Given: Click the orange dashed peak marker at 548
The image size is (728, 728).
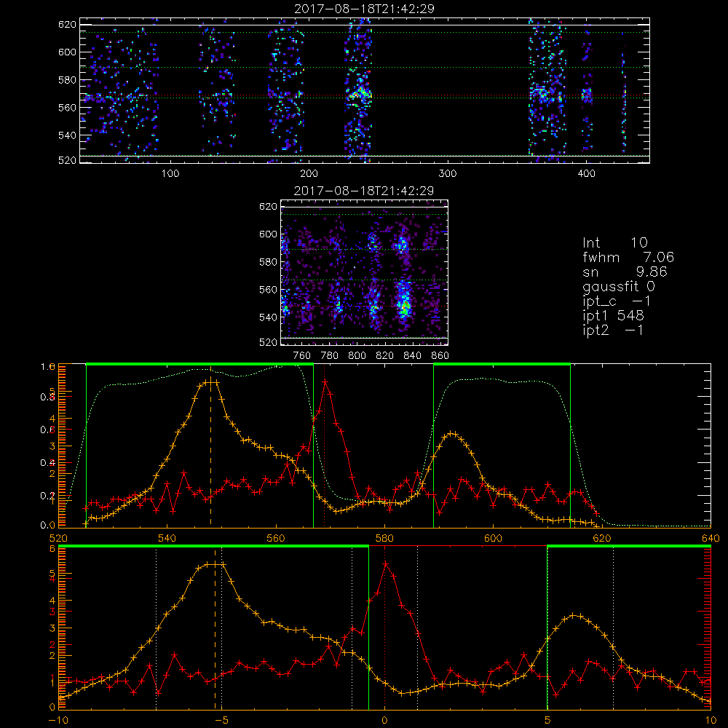Looking at the screenshot, I should (211, 447).
